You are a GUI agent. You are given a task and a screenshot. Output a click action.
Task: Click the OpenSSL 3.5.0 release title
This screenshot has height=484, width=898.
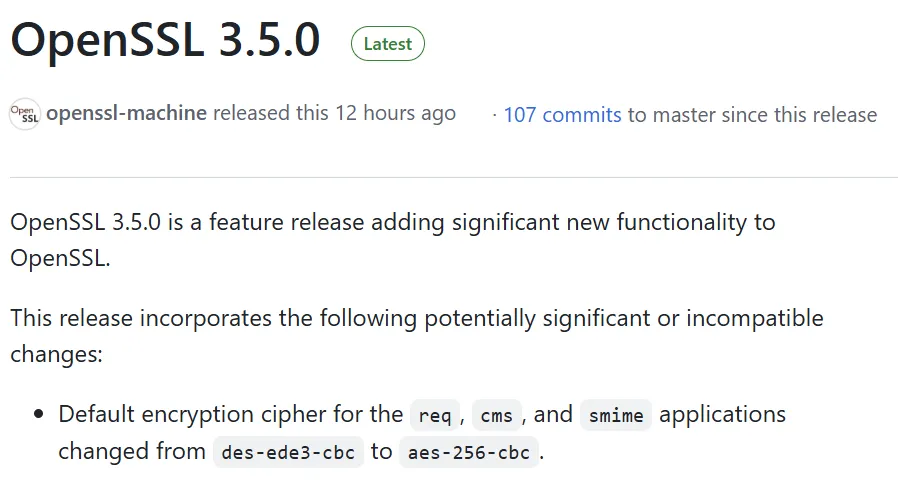165,41
